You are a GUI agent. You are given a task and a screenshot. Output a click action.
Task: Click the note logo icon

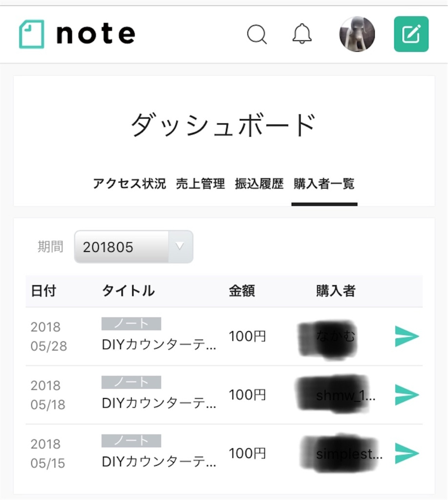[x=31, y=34]
